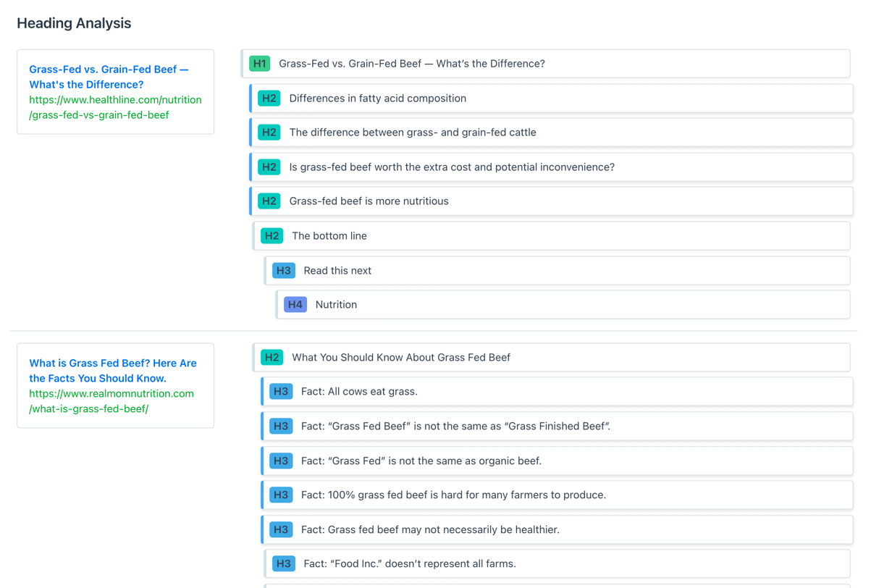The height and width of the screenshot is (588, 871).
Task: Open What is Grass Fed Beef title link
Action: (113, 371)
